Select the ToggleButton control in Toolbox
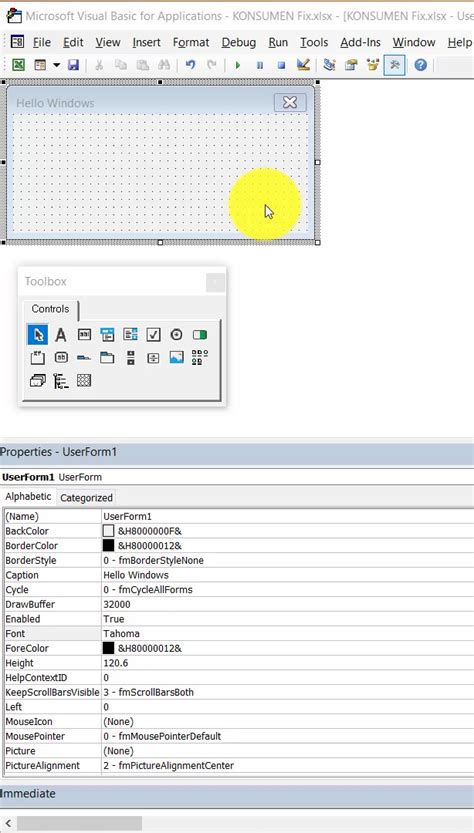The image size is (474, 833). pyautogui.click(x=200, y=334)
